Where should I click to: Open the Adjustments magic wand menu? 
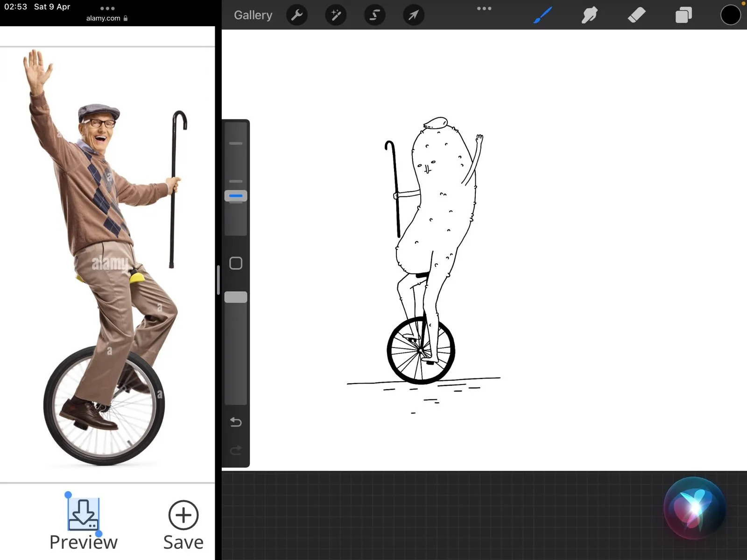pos(336,15)
